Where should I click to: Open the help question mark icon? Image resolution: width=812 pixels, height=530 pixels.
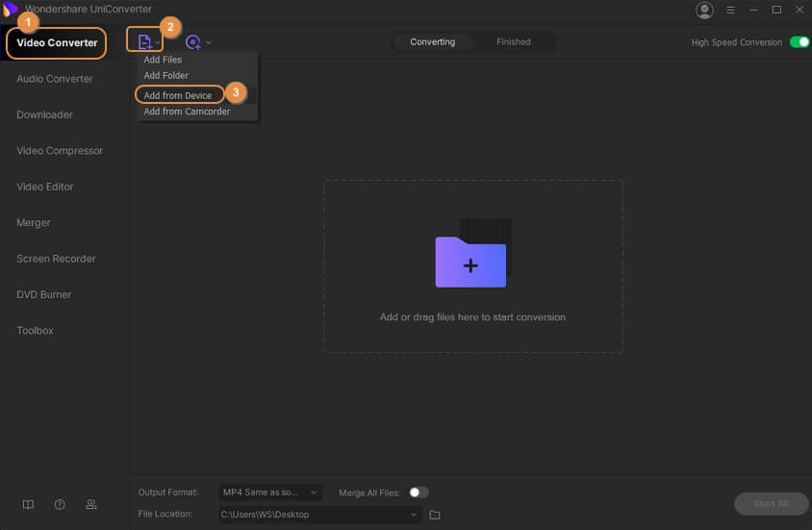[60, 504]
